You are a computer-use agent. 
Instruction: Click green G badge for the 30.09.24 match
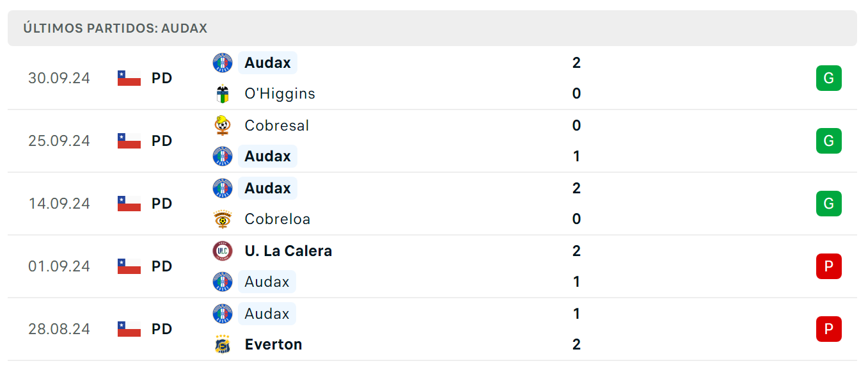[x=829, y=78]
